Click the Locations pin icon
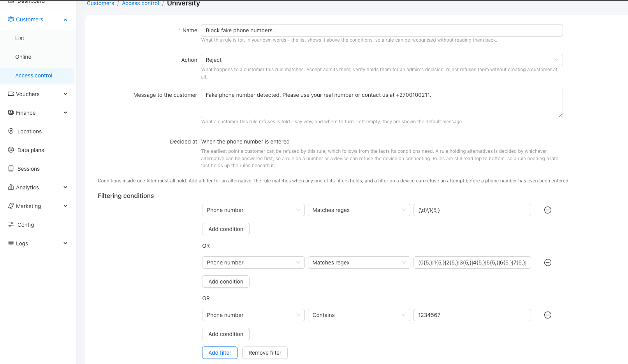This screenshot has width=628, height=364. coord(11,131)
